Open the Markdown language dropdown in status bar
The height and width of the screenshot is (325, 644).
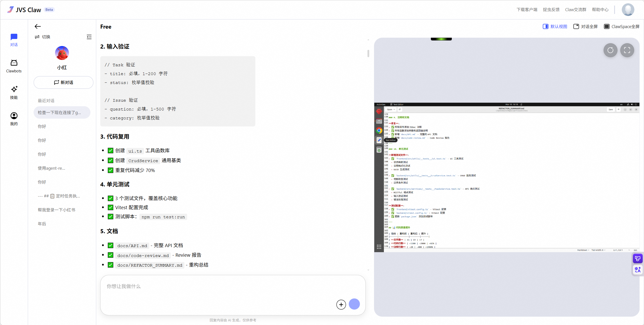click(583, 250)
